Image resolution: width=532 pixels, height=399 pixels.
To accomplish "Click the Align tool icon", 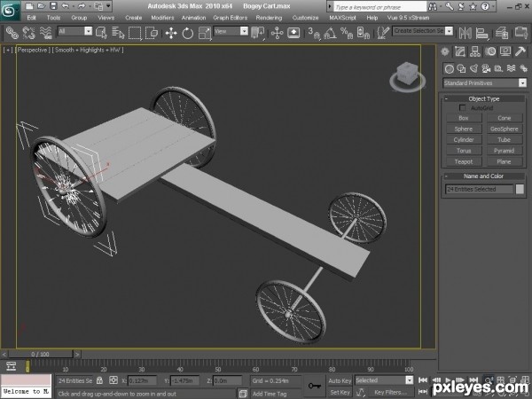I will tap(481, 33).
